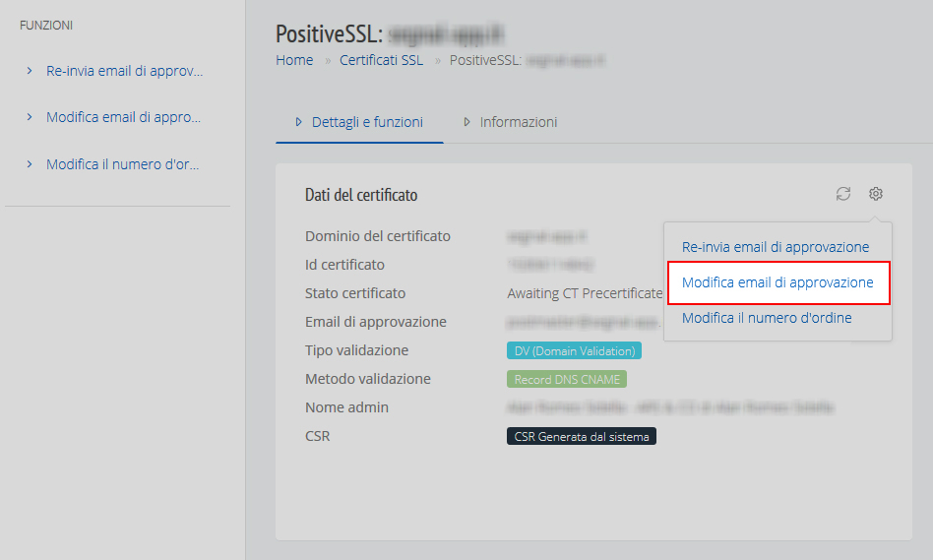Click the DV (Domain Validation) badge

[x=574, y=350]
